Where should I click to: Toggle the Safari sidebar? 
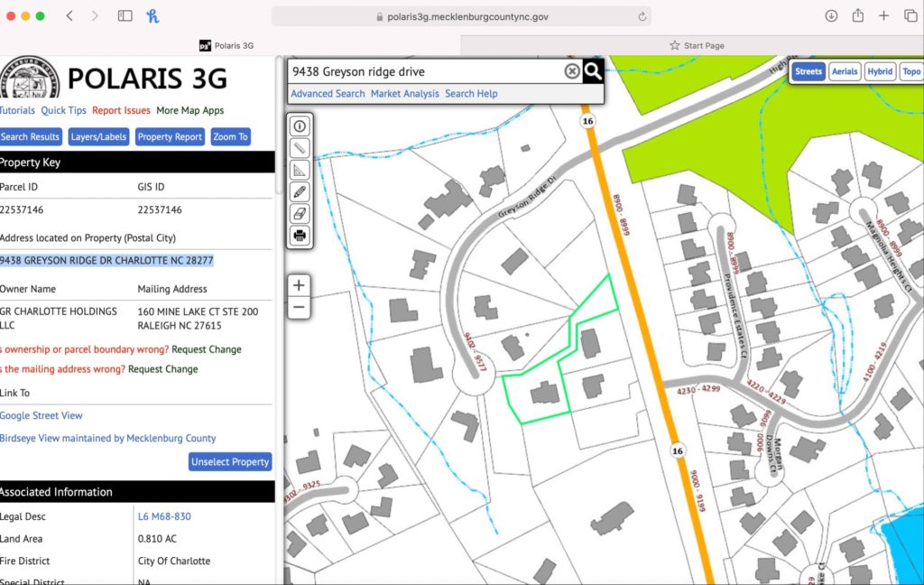[125, 16]
